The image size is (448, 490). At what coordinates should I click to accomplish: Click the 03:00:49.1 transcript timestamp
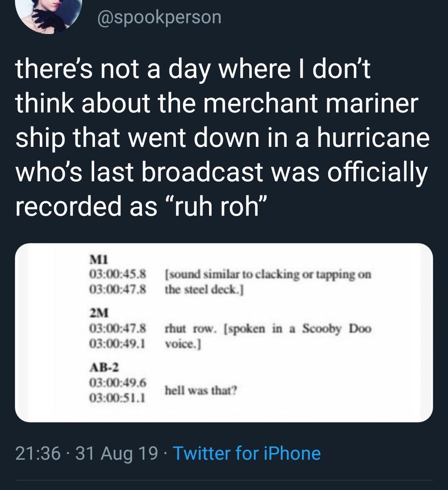[117, 344]
